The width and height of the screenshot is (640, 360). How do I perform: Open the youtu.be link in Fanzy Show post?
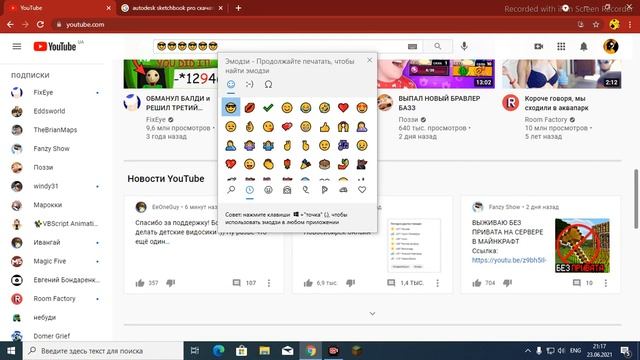point(509,260)
